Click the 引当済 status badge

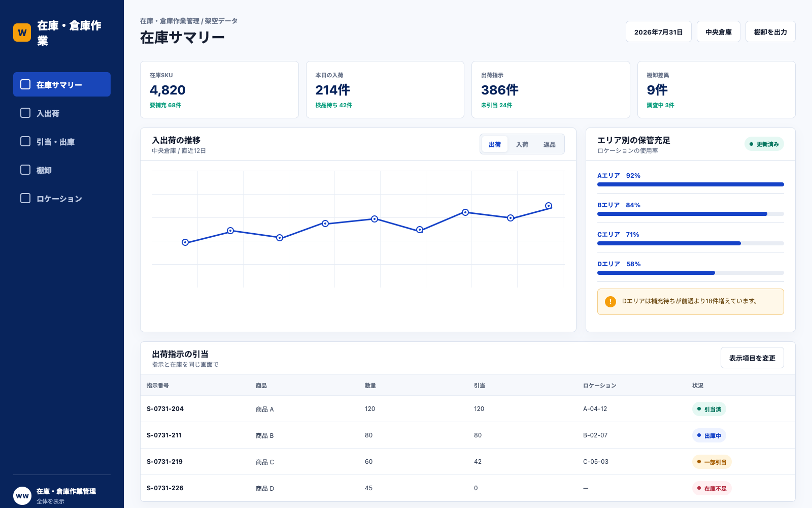pyautogui.click(x=709, y=409)
